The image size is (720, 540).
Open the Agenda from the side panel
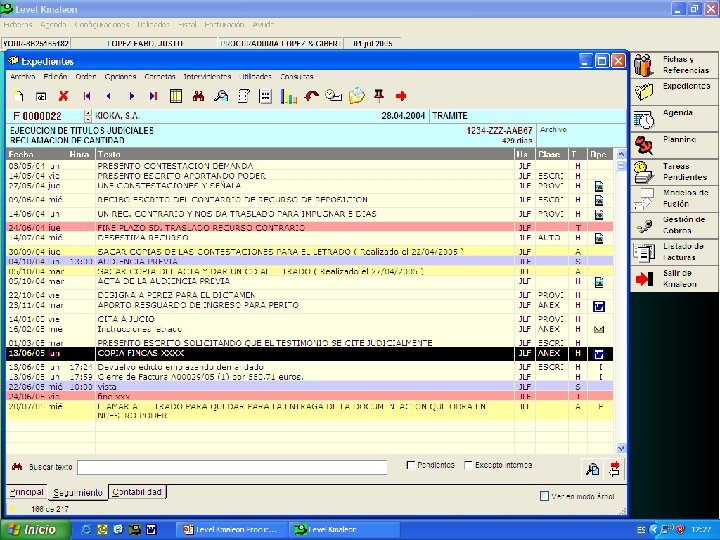672,117
